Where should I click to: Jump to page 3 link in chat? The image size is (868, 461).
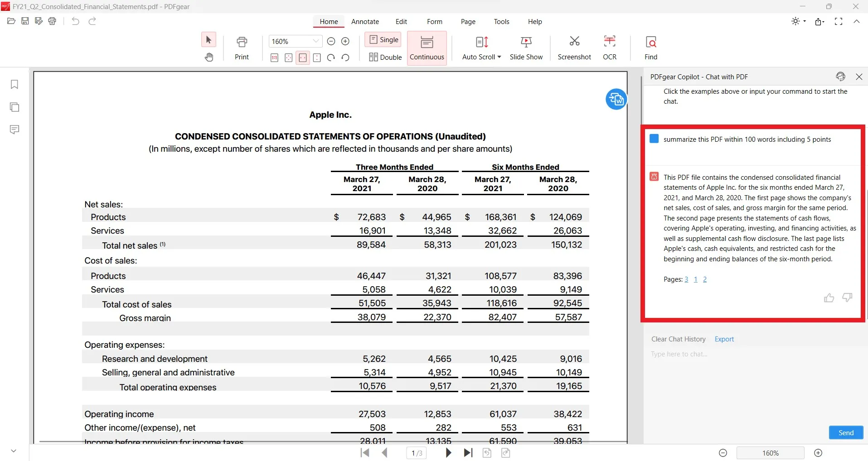click(x=686, y=279)
